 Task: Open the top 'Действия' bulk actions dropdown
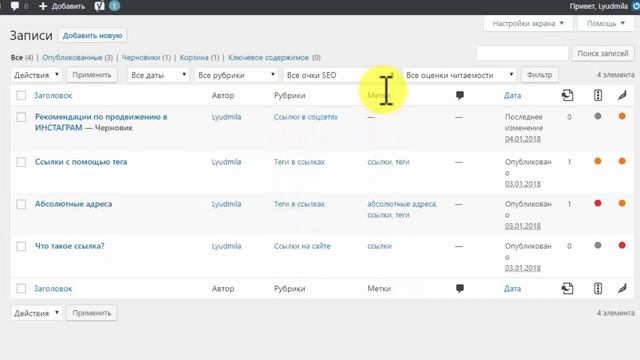(x=36, y=75)
